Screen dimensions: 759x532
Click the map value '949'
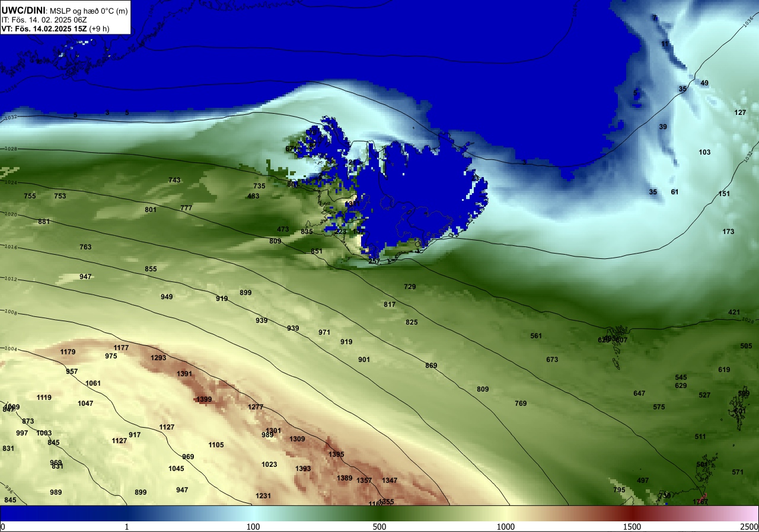tap(167, 297)
